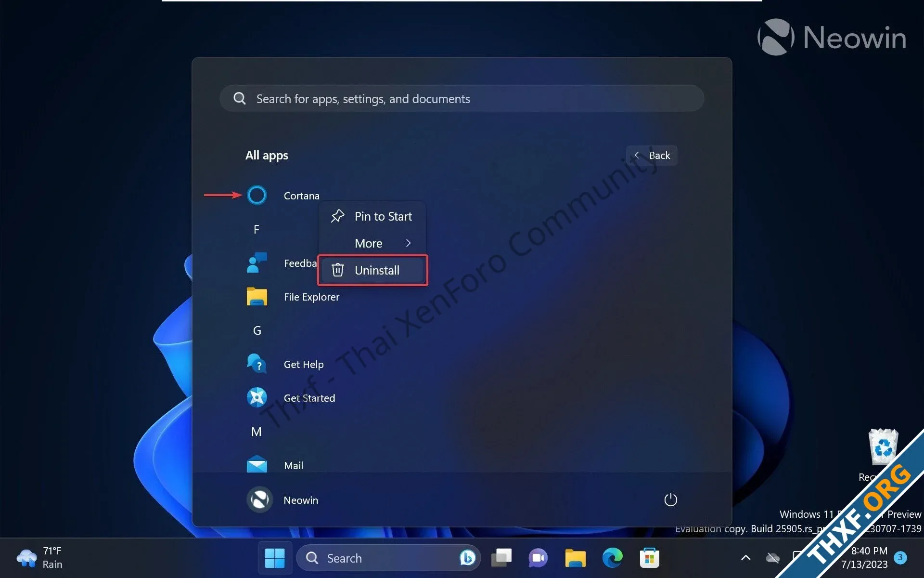The width and height of the screenshot is (924, 578).
Task: Open Task View on the taskbar
Action: (x=501, y=558)
